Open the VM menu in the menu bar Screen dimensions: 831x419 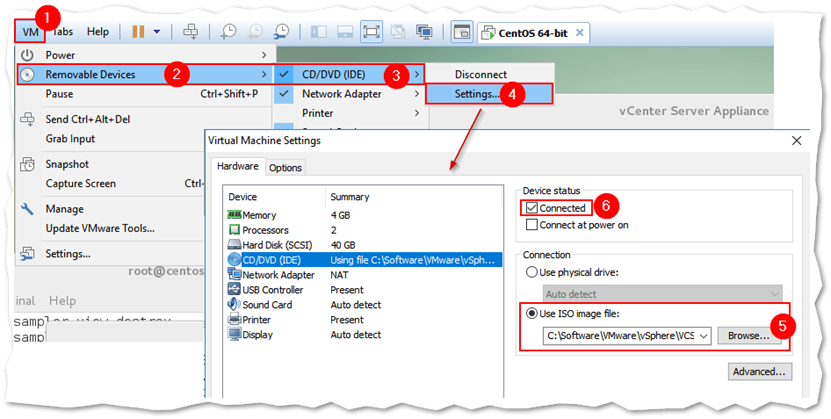pyautogui.click(x=30, y=32)
